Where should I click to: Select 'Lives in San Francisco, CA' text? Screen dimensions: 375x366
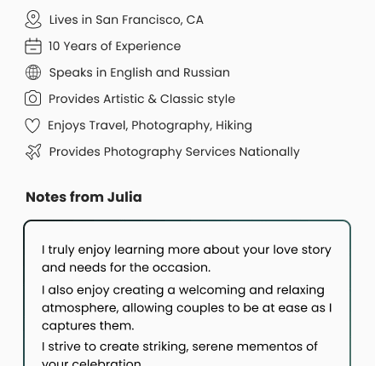pos(126,20)
